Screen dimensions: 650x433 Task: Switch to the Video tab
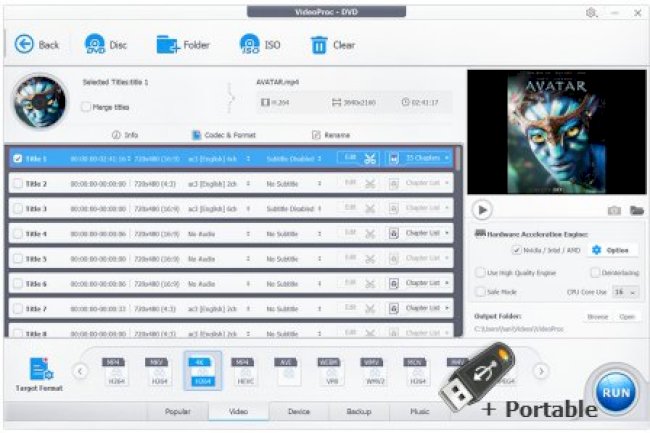pyautogui.click(x=238, y=411)
